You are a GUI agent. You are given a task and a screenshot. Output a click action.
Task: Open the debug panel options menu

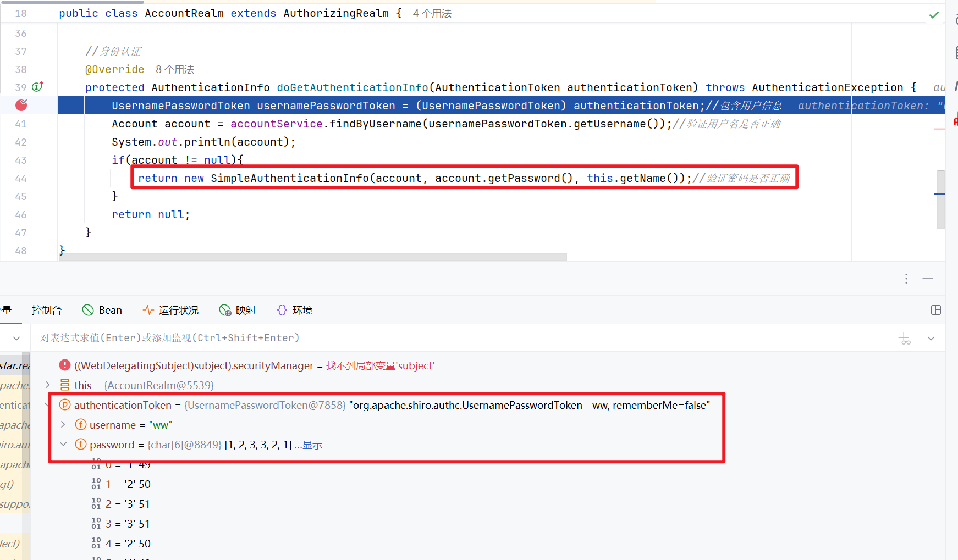(906, 279)
